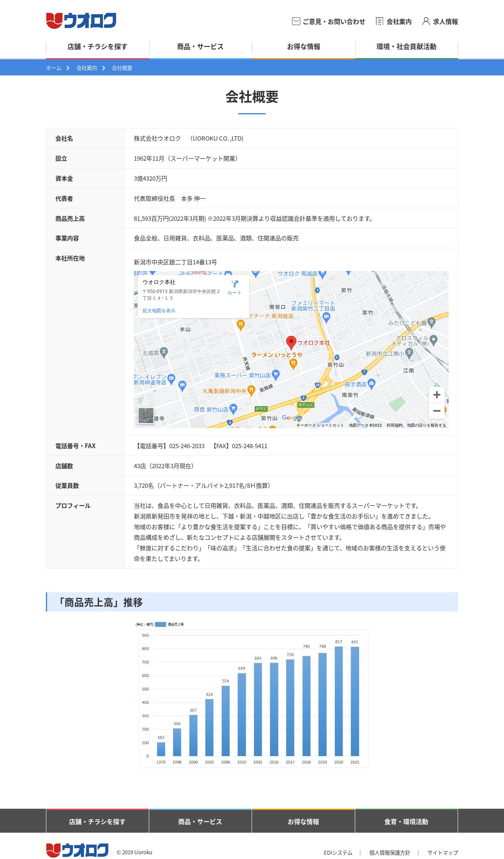Select 食育・環境活動 in the footer
504x859 pixels.
(x=406, y=821)
